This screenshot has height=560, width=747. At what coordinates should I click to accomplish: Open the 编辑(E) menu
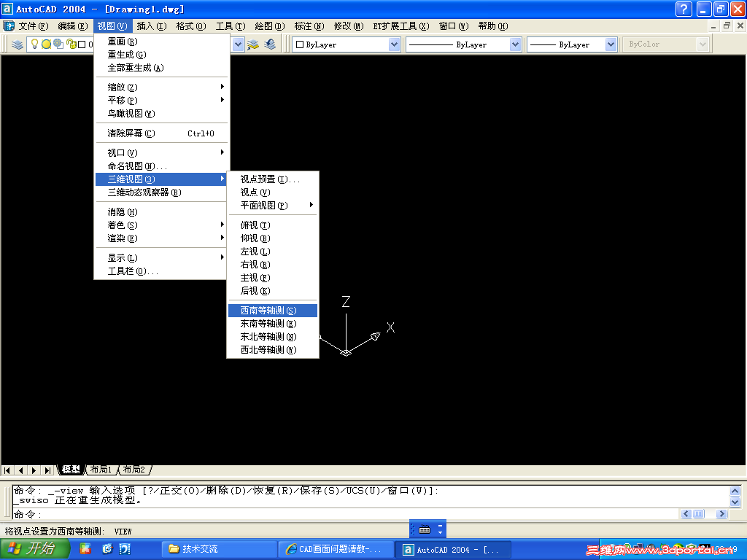coord(72,26)
